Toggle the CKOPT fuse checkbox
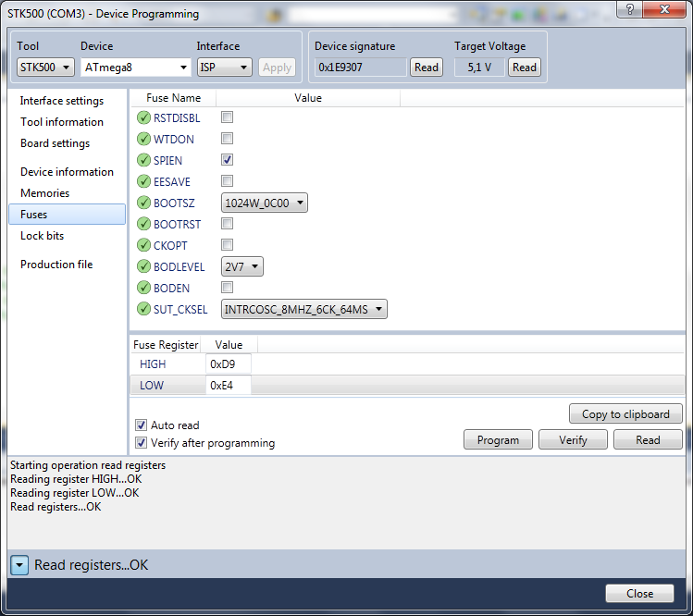693x616 pixels. (x=228, y=245)
